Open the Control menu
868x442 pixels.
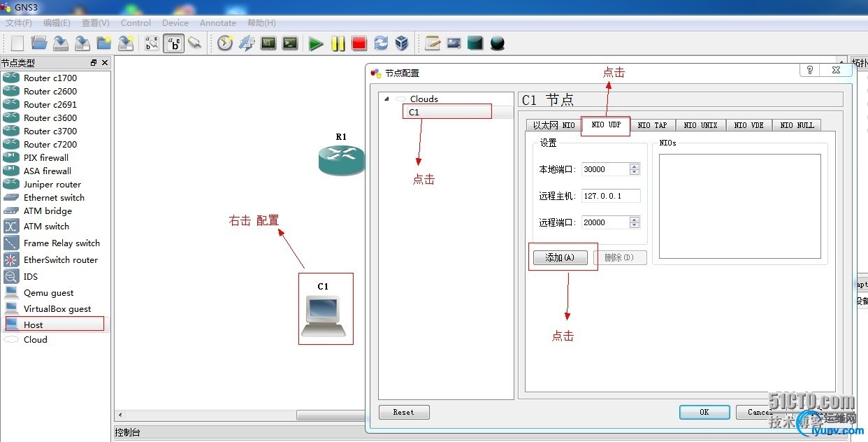[x=136, y=22]
